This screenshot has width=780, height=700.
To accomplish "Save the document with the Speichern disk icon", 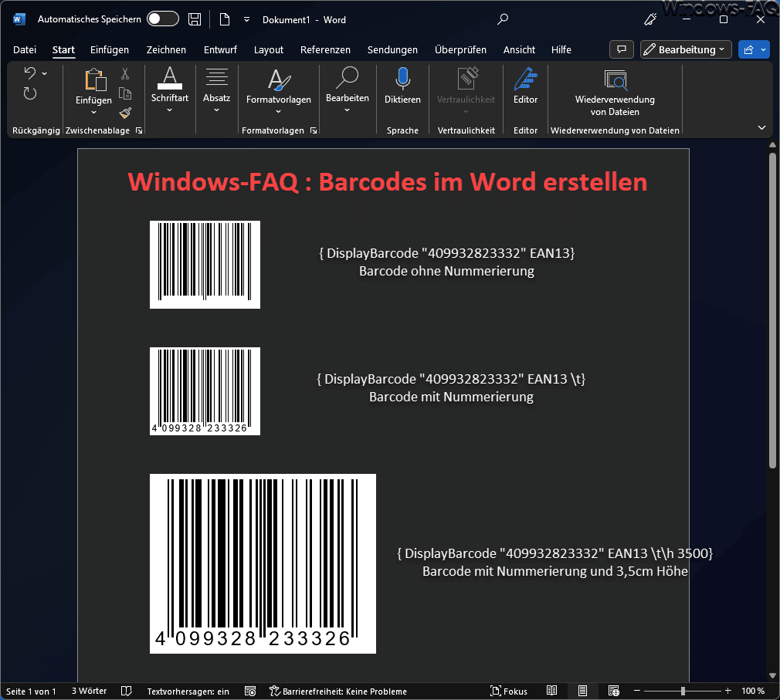I will tap(195, 19).
